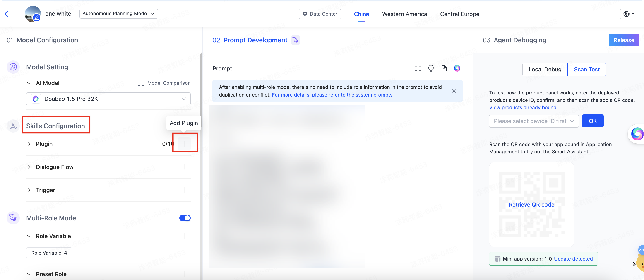Click the colorful AI optimize prompt icon
Image resolution: width=644 pixels, height=280 pixels.
coord(457,68)
